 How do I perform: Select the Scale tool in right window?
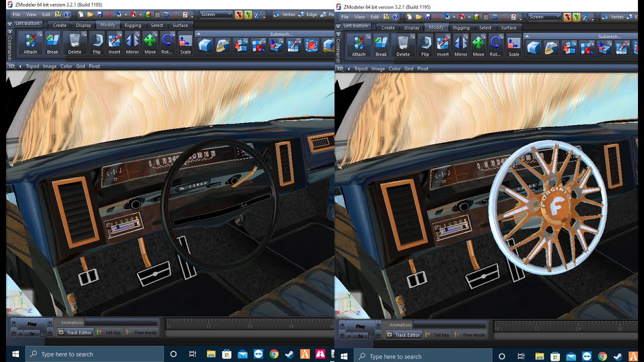514,46
